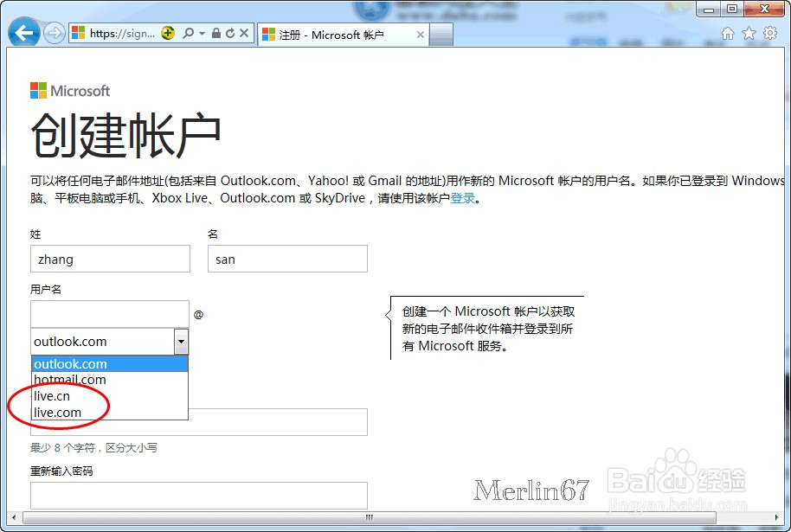
Task: Click the security lock icon
Action: (x=215, y=33)
